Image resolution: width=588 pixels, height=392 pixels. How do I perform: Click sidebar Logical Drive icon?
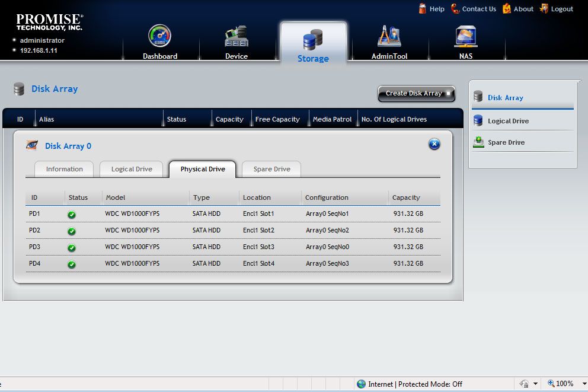click(478, 120)
